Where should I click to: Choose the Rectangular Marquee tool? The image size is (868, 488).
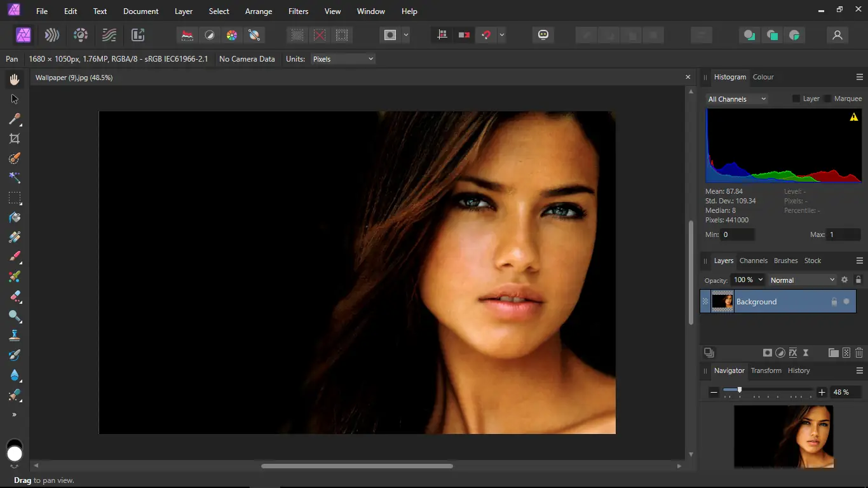click(x=15, y=198)
